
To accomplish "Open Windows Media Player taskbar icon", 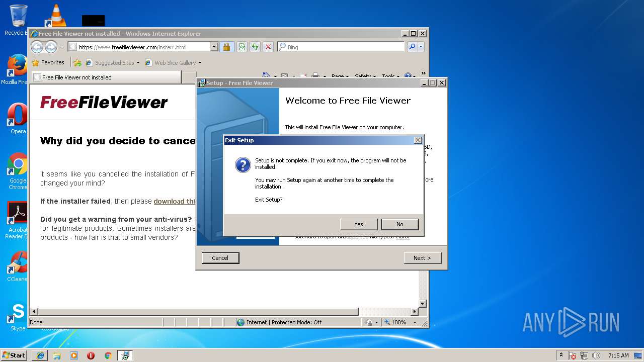I will point(74,355).
